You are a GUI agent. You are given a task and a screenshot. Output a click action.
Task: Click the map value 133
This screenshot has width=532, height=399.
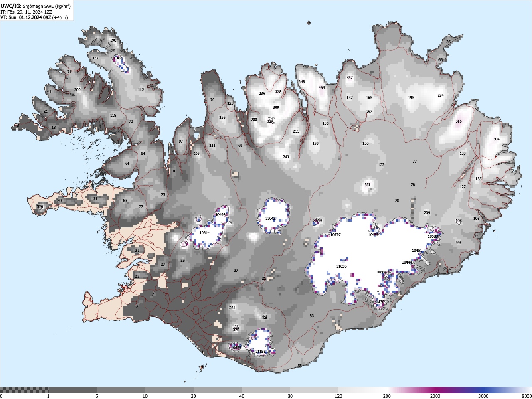tap(463, 153)
